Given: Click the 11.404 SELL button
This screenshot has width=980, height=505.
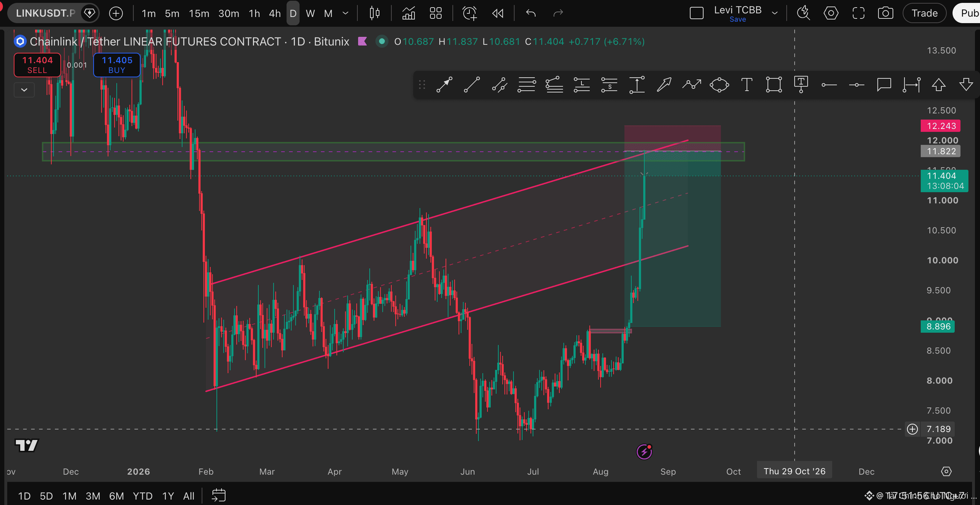Looking at the screenshot, I should (x=37, y=65).
